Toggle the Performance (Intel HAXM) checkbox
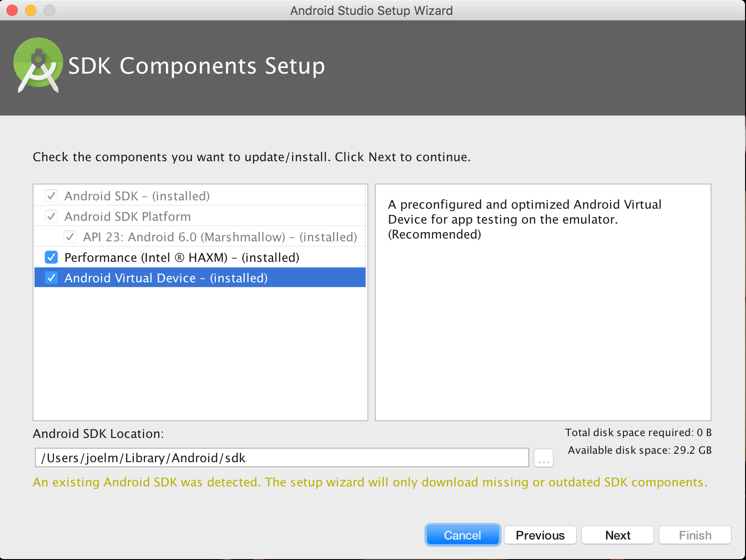This screenshot has width=746, height=560. 51,257
